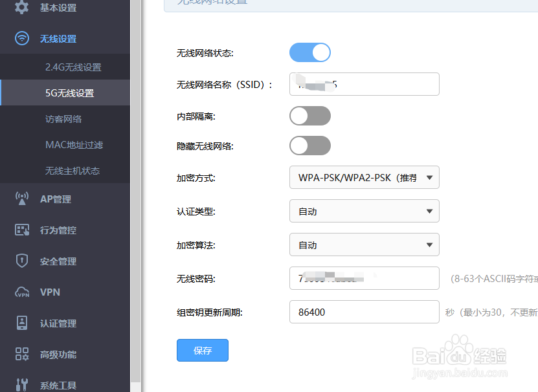Click the VPN cloud icon

point(22,292)
